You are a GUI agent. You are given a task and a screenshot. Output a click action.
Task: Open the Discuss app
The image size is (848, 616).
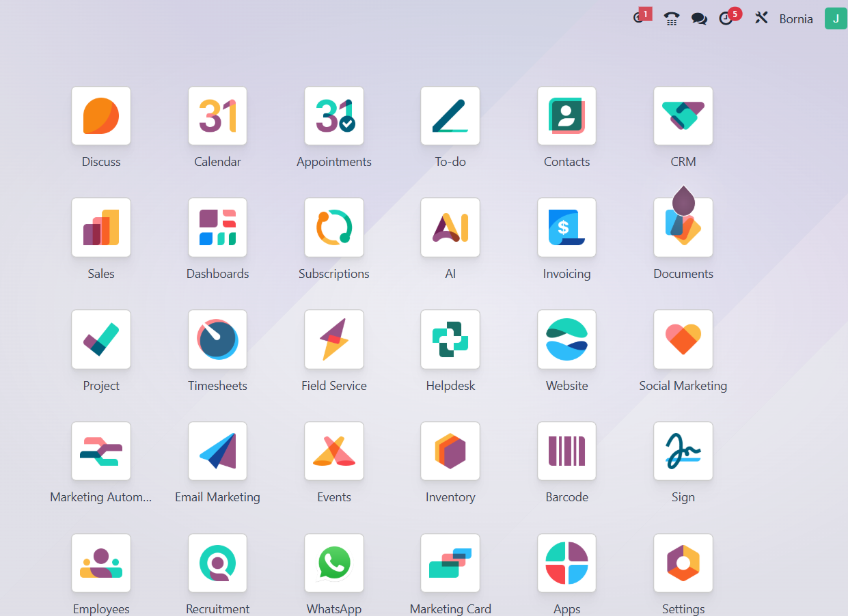click(x=101, y=116)
